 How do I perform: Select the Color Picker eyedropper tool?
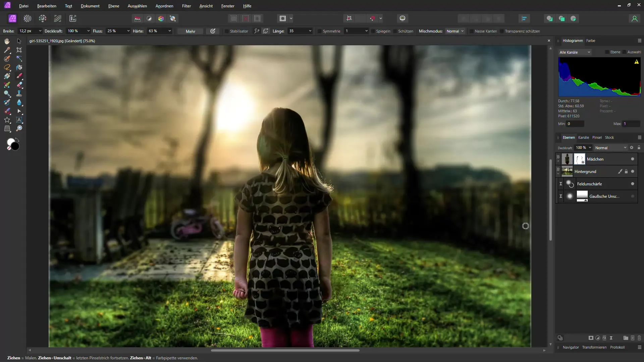7,50
